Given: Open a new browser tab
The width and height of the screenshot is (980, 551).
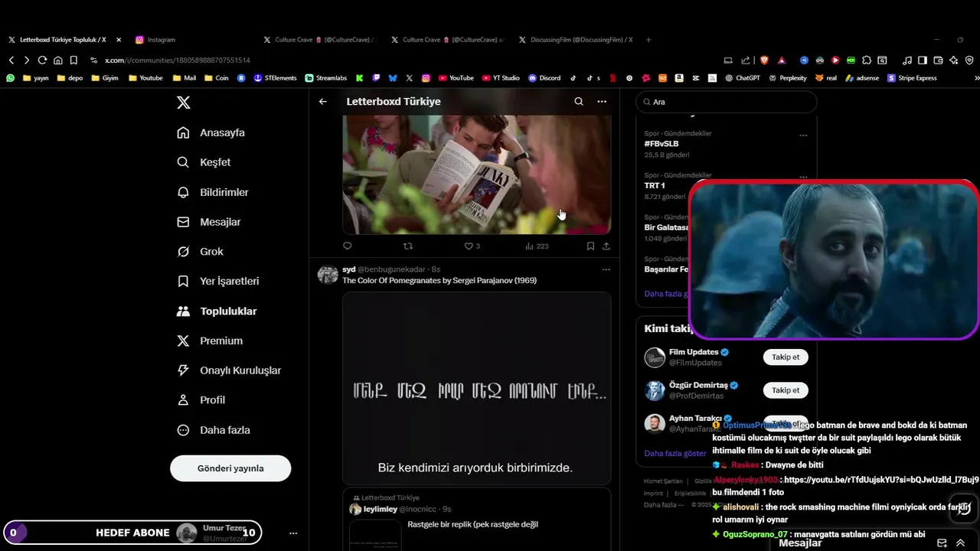Looking at the screenshot, I should pyautogui.click(x=648, y=40).
